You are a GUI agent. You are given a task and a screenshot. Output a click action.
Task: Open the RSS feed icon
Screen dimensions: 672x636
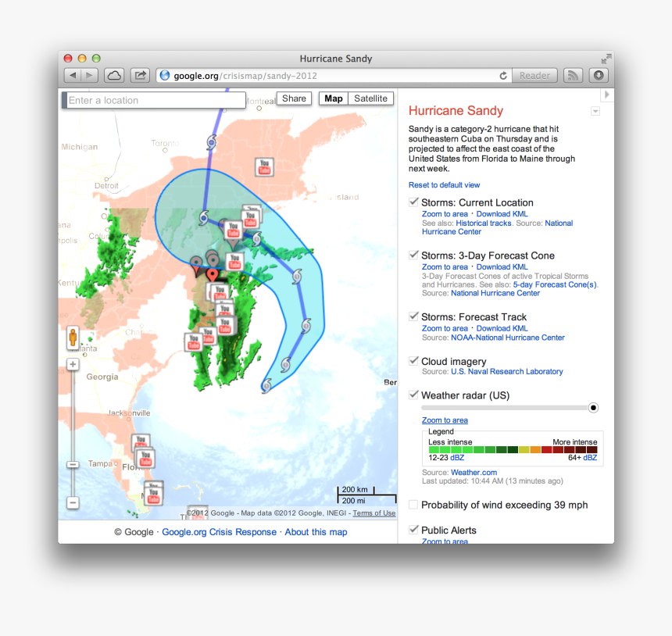click(573, 76)
